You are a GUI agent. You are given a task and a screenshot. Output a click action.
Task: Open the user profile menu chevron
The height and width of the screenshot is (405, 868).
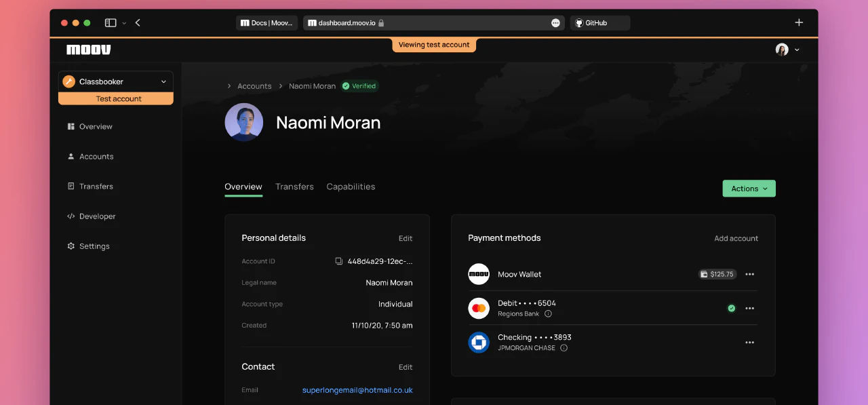coord(797,50)
